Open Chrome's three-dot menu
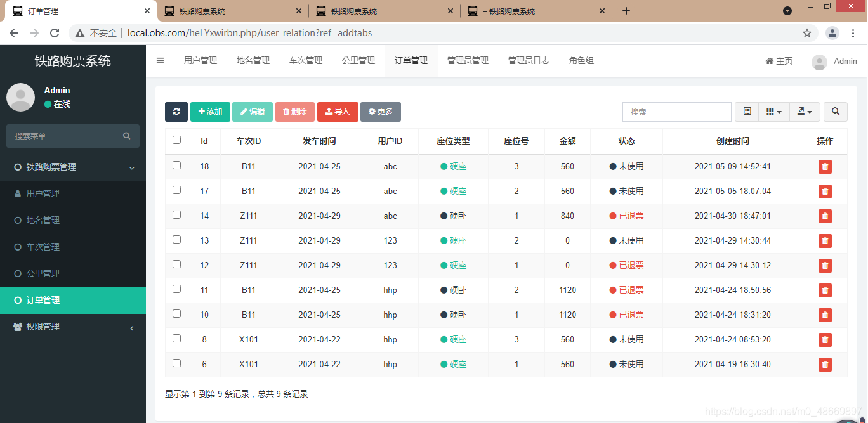868x423 pixels. click(x=853, y=33)
